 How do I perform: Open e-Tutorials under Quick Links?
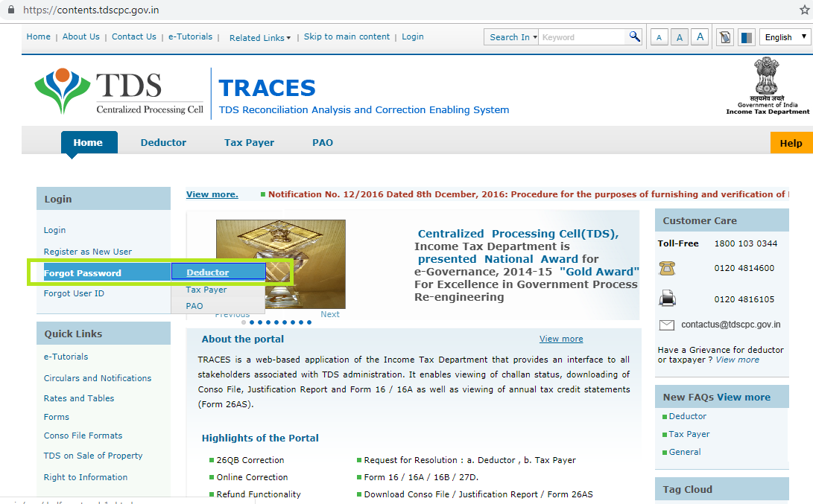click(66, 357)
